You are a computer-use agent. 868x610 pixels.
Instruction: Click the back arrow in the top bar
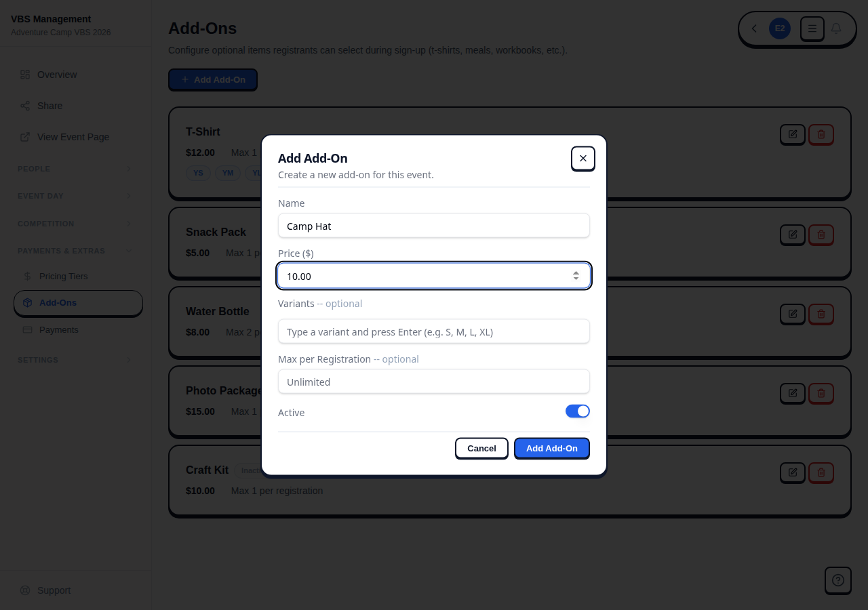[754, 28]
